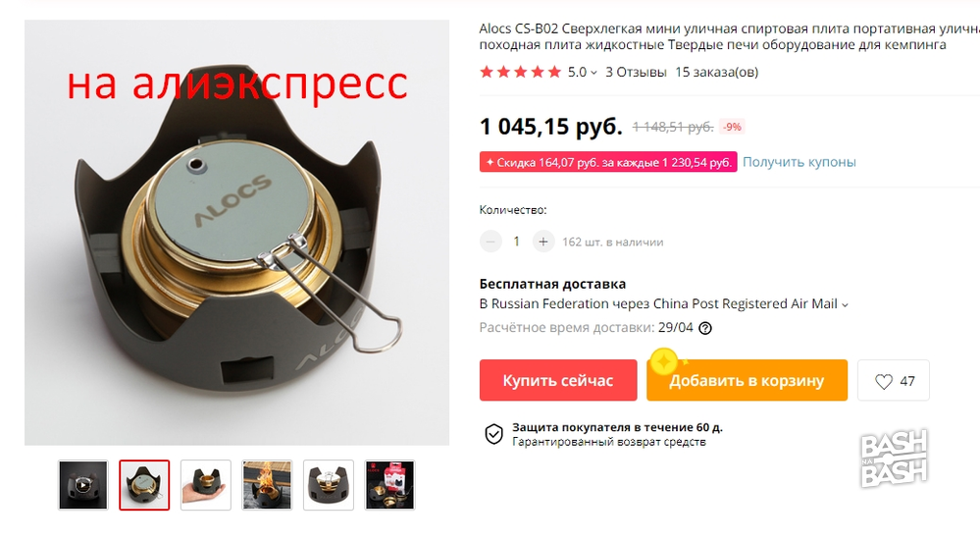The width and height of the screenshot is (980, 541).
Task: Click the quantity input field showing 1
Action: (516, 242)
